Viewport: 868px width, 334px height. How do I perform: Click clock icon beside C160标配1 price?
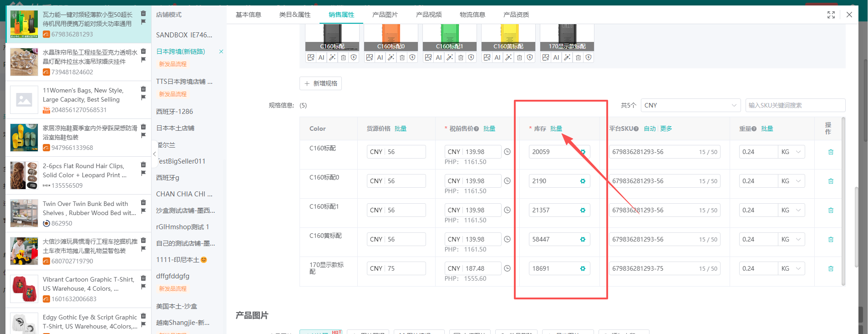pos(507,210)
